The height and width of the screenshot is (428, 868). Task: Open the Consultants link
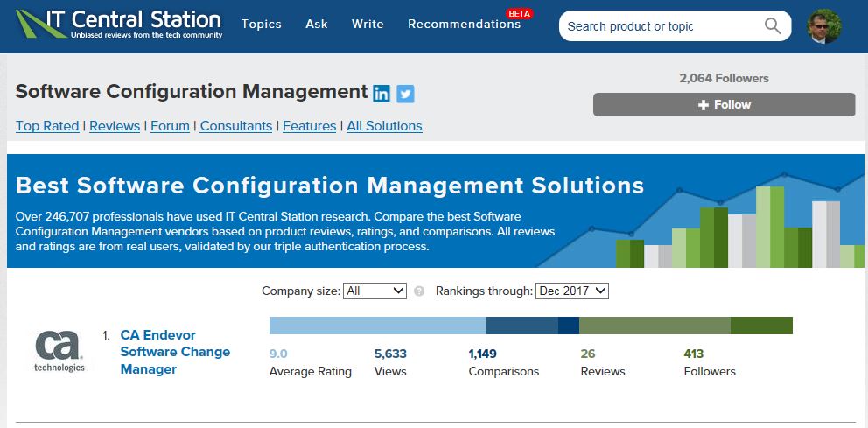[x=236, y=126]
